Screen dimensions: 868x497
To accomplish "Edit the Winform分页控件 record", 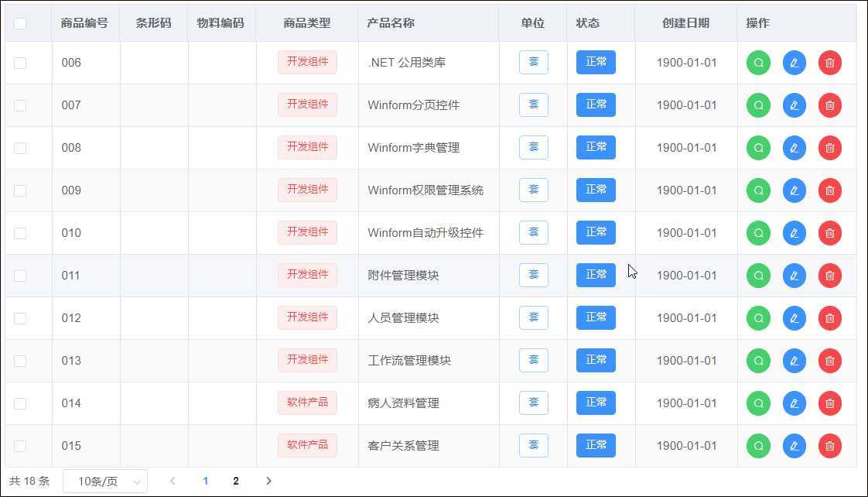I will pyautogui.click(x=794, y=105).
